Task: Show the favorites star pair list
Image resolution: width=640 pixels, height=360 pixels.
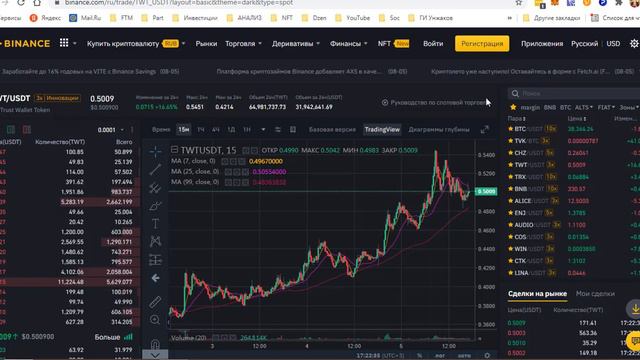Action: click(x=513, y=107)
